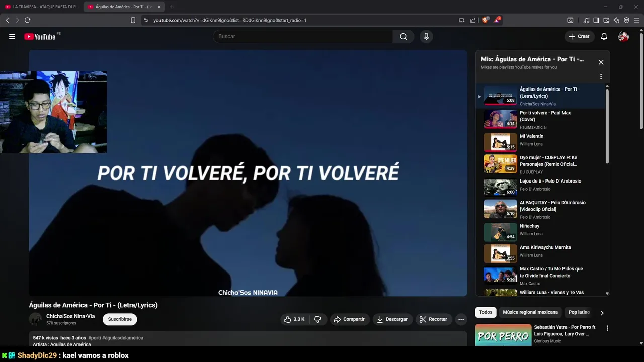Viewport: 644px width, 362px height.
Task: Toggle the browser sidebar panel icon
Action: click(x=596, y=20)
